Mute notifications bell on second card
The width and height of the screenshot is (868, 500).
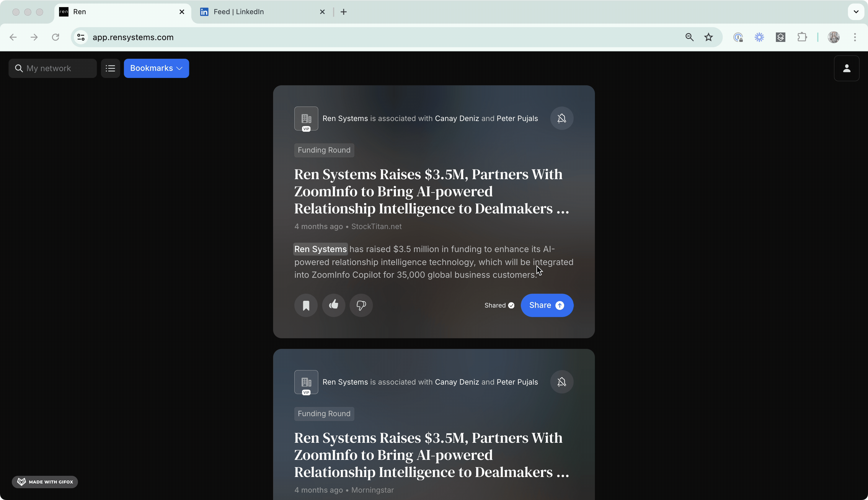[x=561, y=382]
